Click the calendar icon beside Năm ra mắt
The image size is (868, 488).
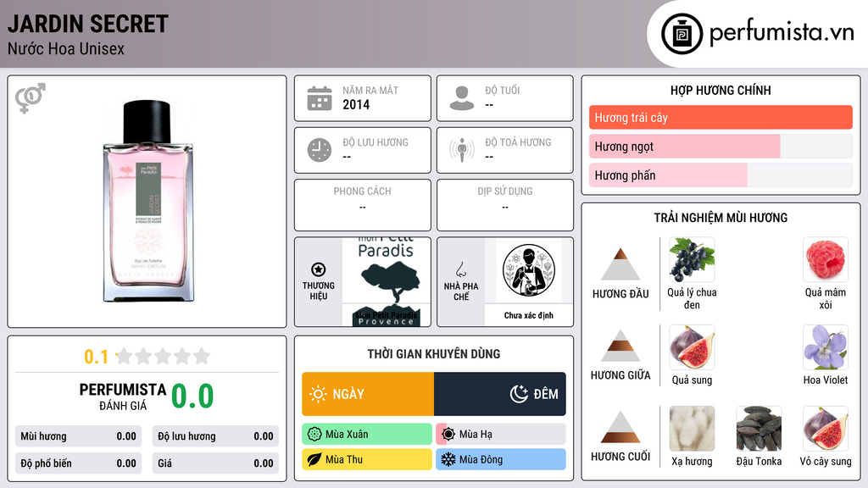point(320,98)
